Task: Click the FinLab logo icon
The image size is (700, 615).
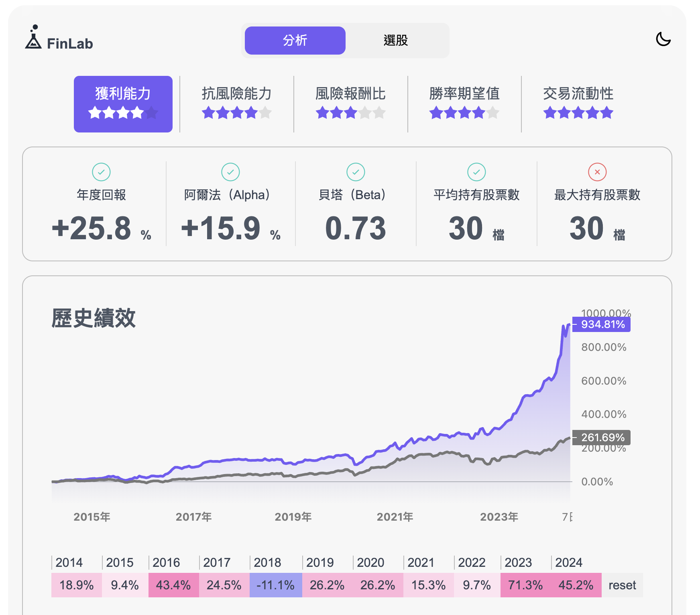Action: pos(34,40)
